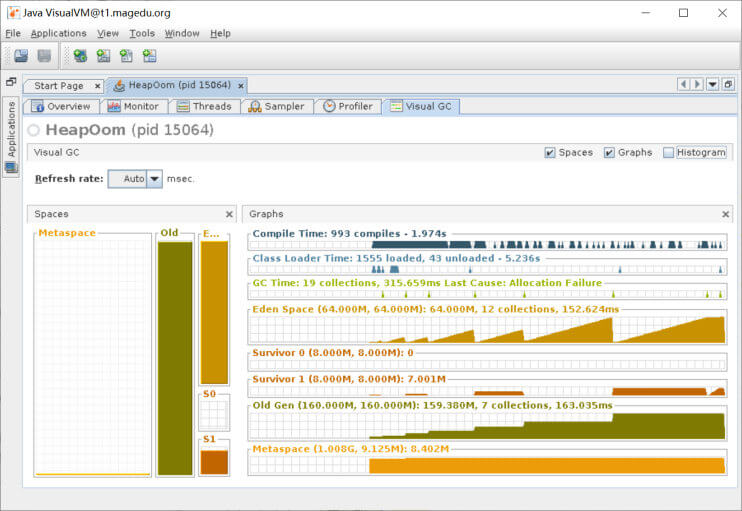This screenshot has width=742, height=511.
Task: Show opened documents list dropdown
Action: tap(712, 85)
